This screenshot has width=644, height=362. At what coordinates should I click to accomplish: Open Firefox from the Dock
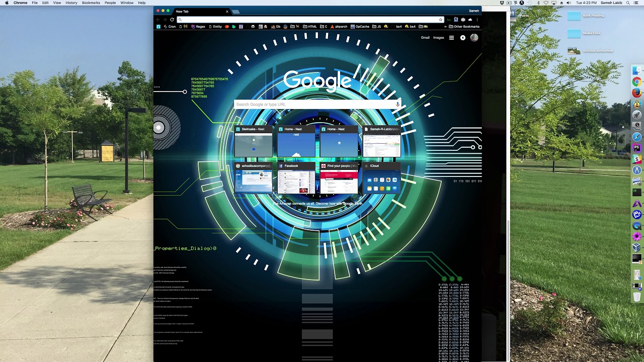(x=637, y=93)
